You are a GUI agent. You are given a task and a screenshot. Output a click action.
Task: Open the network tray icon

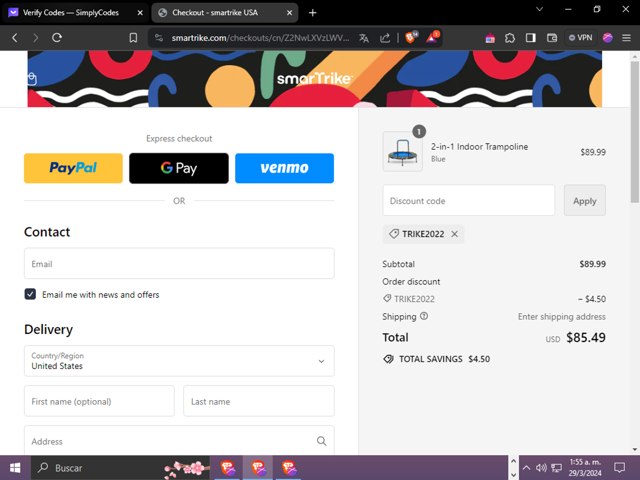(x=556, y=468)
